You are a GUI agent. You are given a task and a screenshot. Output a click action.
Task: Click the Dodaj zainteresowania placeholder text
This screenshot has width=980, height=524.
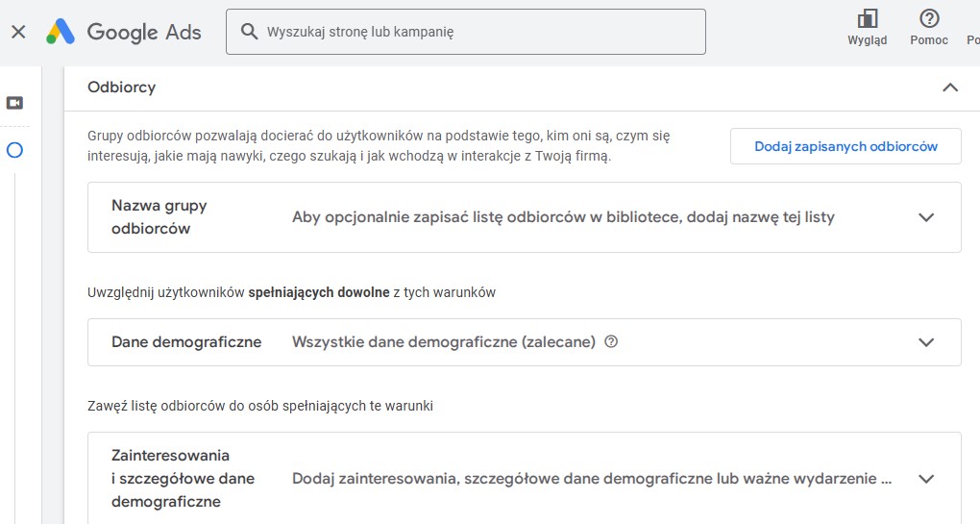pos(591,479)
